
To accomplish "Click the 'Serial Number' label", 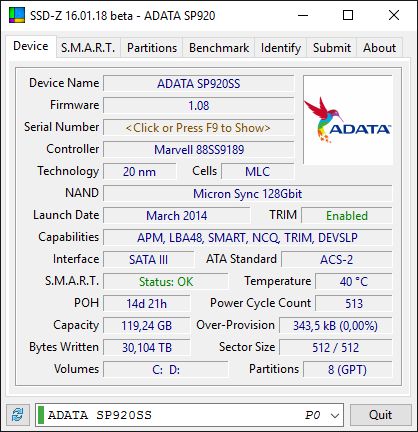I will coord(61,127).
